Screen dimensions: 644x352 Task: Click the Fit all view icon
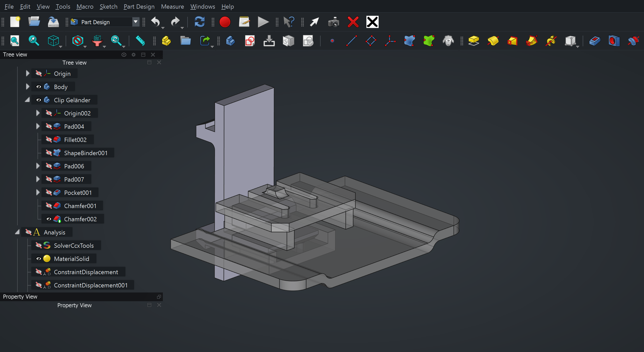(15, 41)
